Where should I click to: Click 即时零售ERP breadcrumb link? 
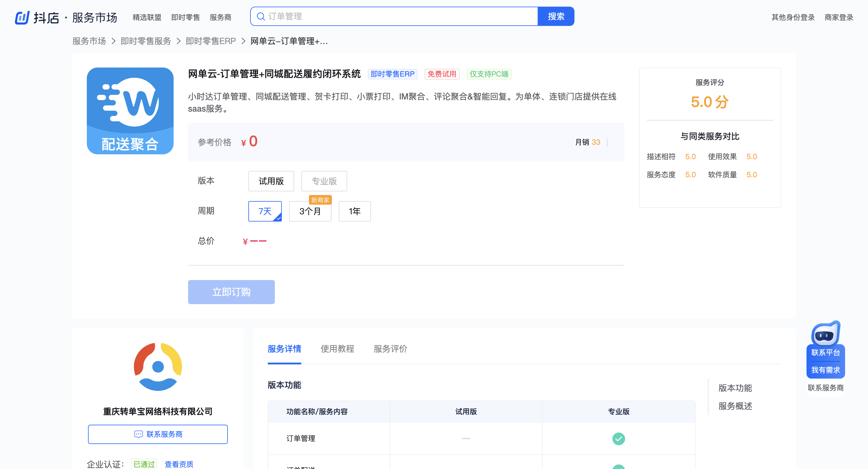click(211, 41)
